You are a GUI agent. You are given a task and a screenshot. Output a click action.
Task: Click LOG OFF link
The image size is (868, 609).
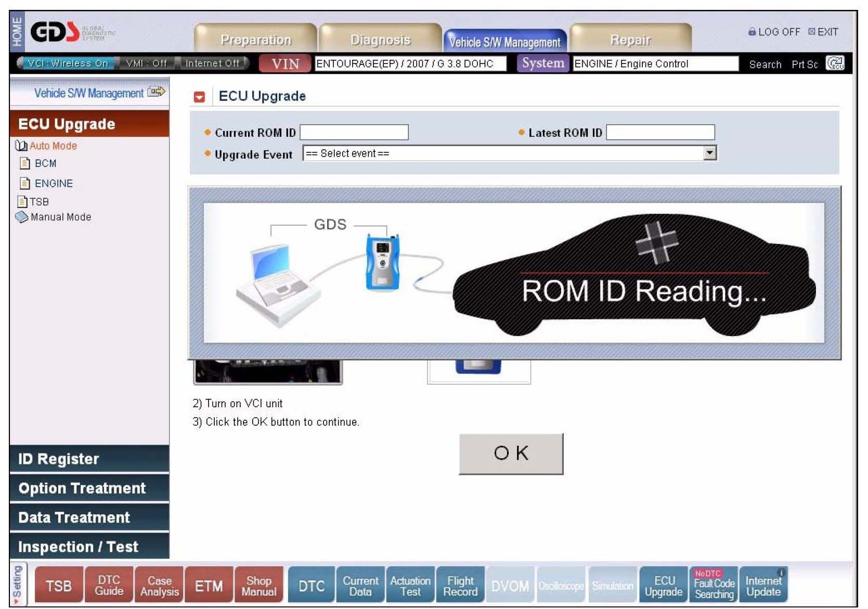pos(774,32)
